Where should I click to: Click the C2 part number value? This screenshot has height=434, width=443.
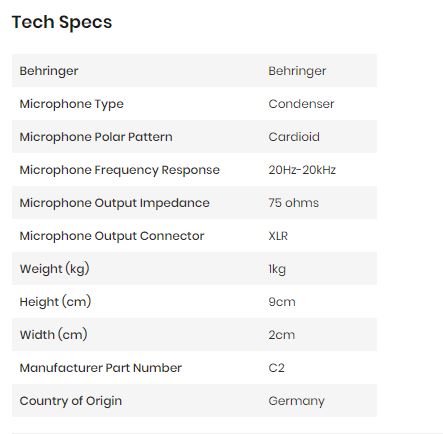(x=276, y=368)
